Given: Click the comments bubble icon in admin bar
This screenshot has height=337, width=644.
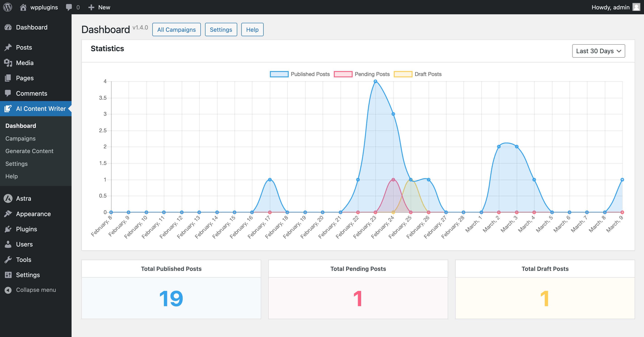Looking at the screenshot, I should click(69, 7).
